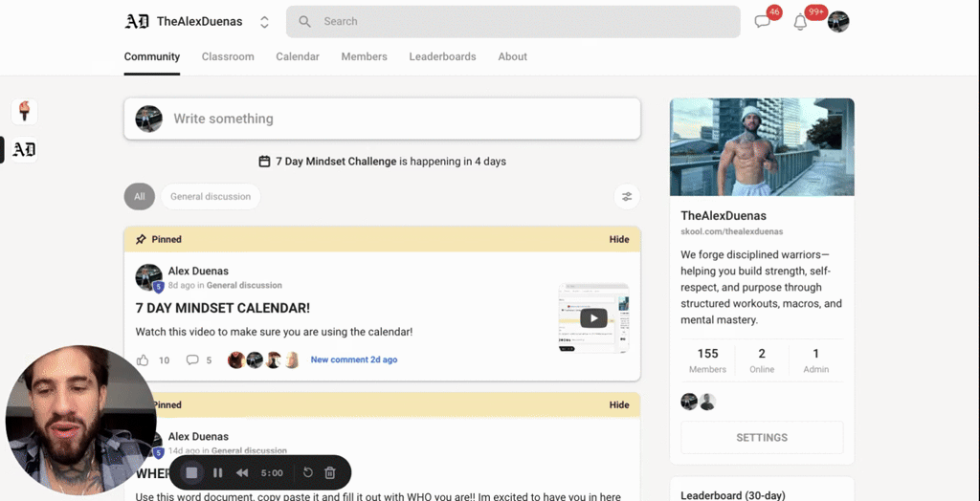Open the profile avatar menu in header
Screen dimensions: 980x501
point(838,22)
